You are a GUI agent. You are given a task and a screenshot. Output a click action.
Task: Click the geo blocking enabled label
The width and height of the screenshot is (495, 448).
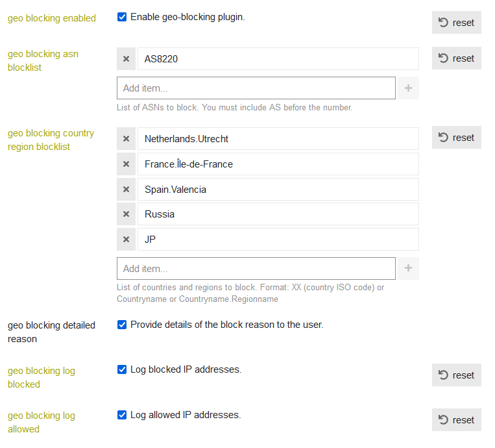[x=52, y=18]
